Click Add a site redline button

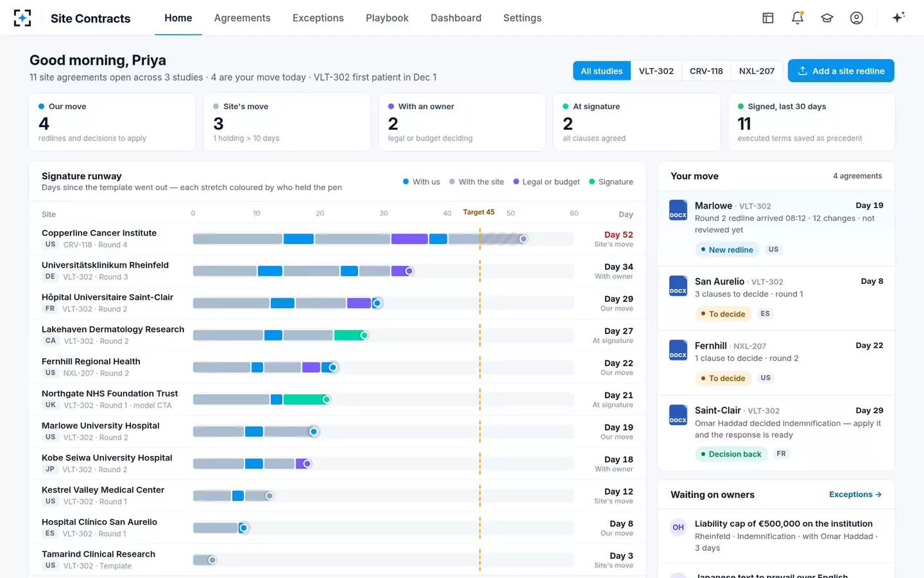(x=841, y=71)
